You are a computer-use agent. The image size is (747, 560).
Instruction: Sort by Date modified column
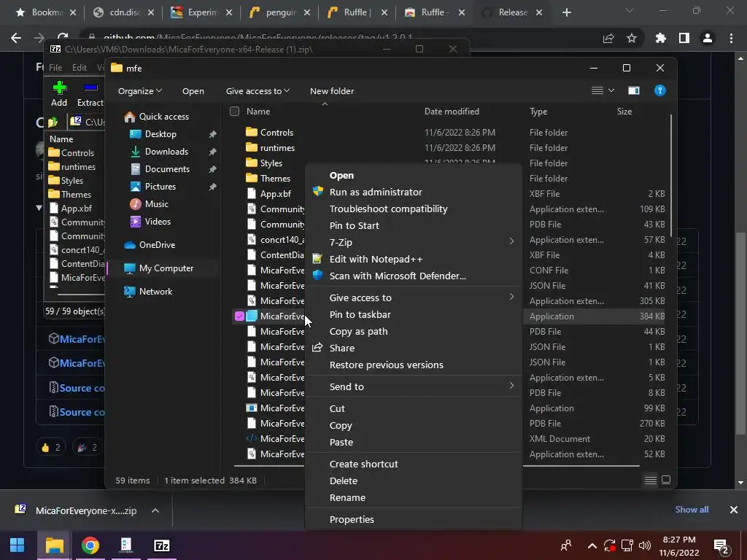[452, 111]
